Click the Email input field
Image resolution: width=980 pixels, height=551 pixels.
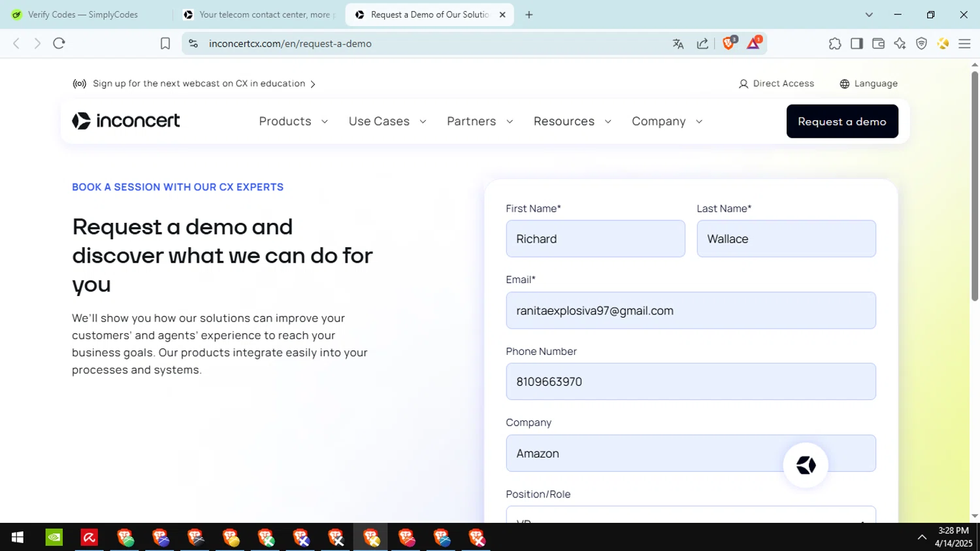click(x=691, y=310)
